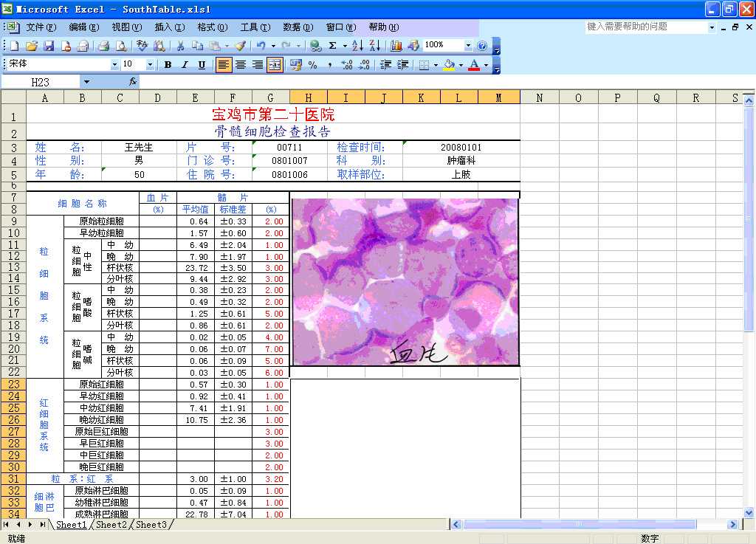756x544 pixels.
Task: Decrease decimal places
Action: [365, 65]
